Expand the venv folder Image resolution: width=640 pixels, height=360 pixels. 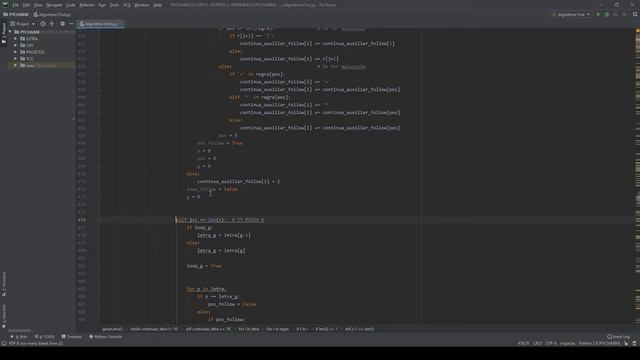click(x=16, y=65)
